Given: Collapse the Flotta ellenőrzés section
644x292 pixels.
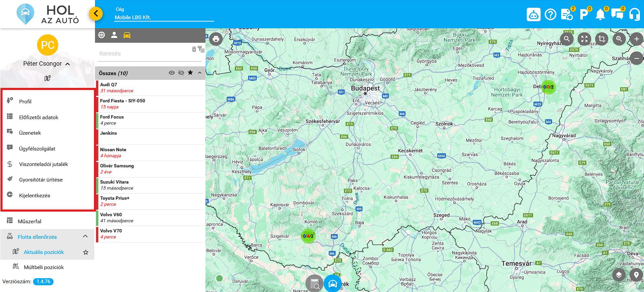Looking at the screenshot, I should click(x=86, y=236).
